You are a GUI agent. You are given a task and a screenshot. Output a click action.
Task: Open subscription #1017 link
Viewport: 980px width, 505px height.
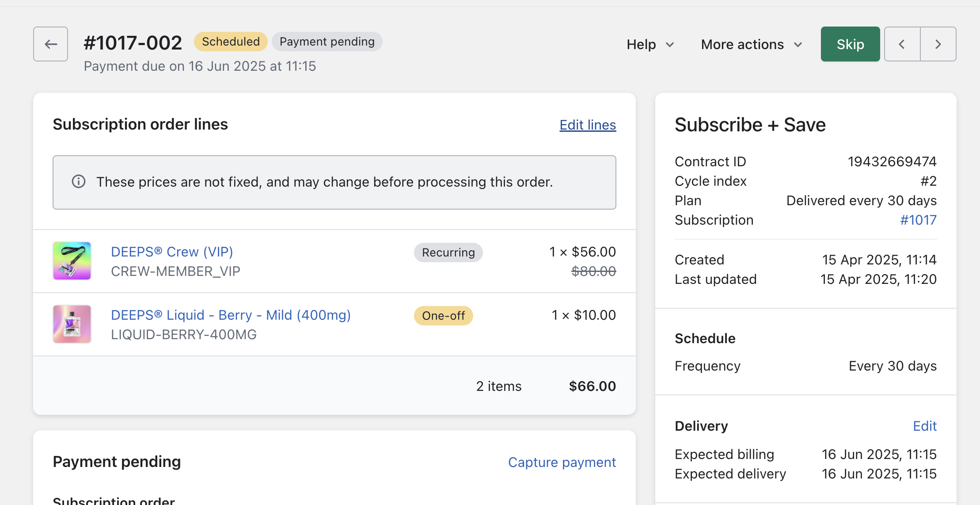point(918,220)
